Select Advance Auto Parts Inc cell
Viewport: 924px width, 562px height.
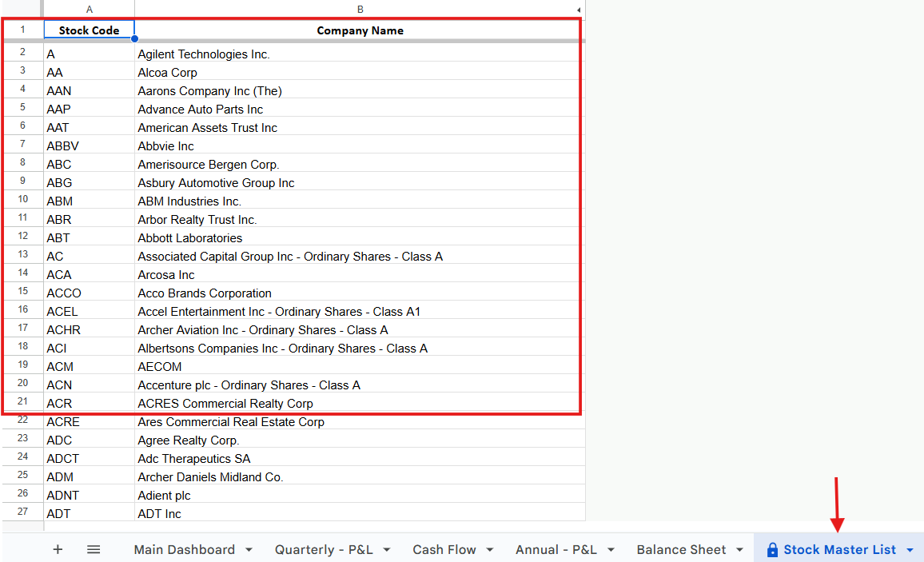pos(360,109)
